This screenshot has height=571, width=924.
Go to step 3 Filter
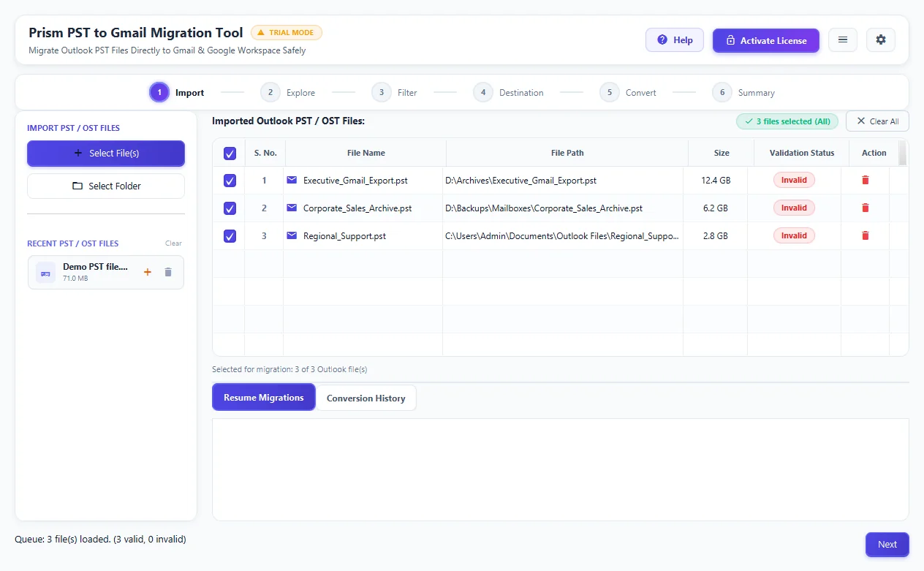[x=395, y=93]
